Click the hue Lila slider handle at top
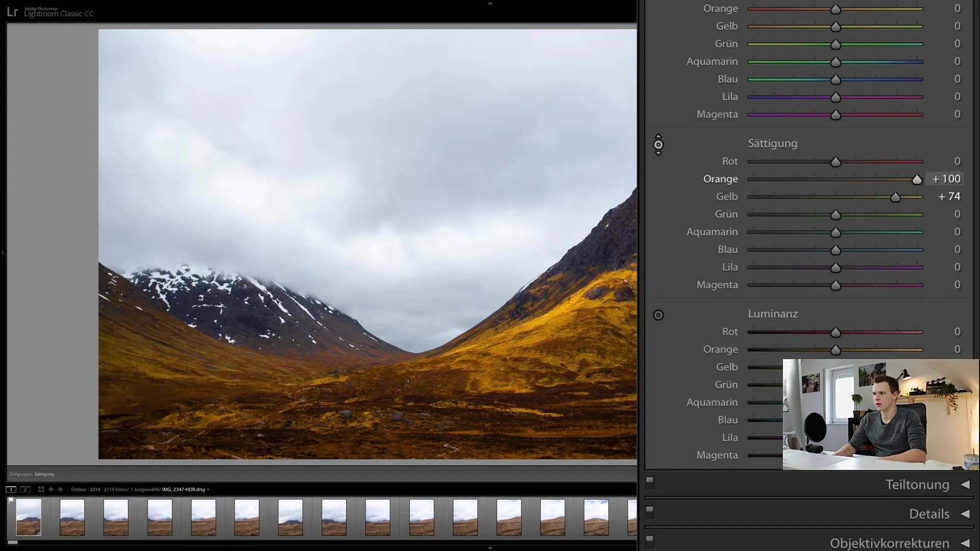The image size is (980, 551). (836, 97)
